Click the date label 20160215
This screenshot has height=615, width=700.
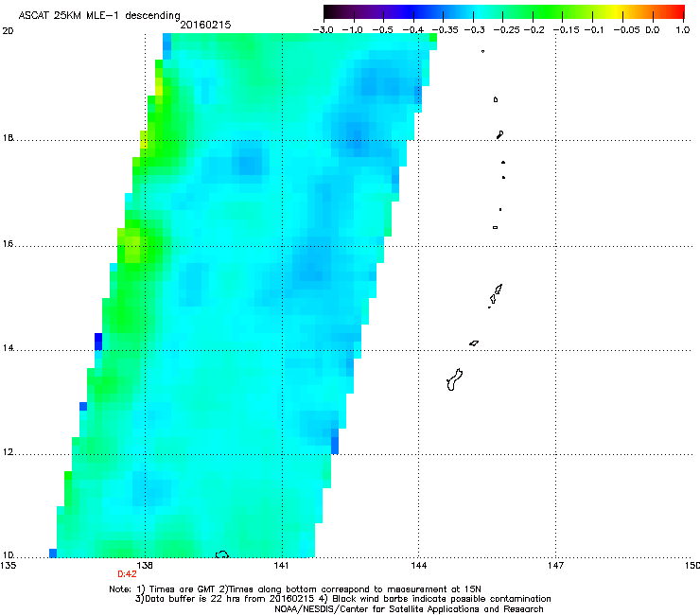point(205,25)
